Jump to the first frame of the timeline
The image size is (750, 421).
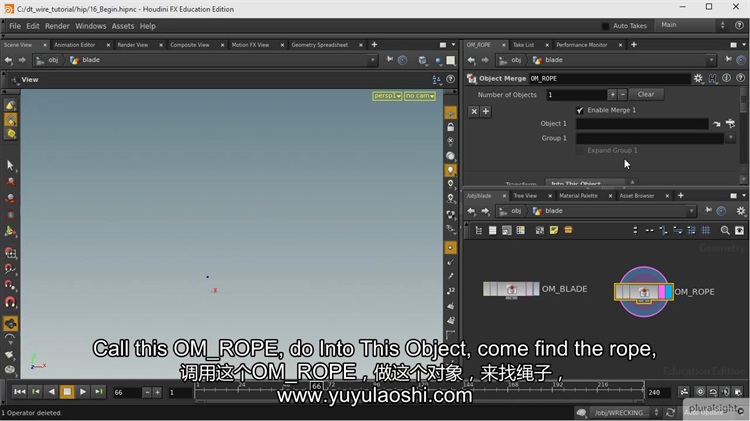(19, 392)
